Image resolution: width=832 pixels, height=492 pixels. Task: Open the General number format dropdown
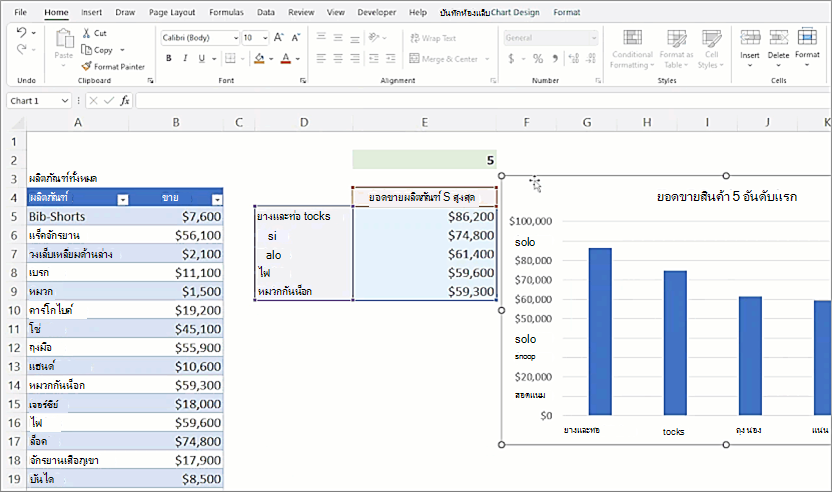pyautogui.click(x=594, y=38)
